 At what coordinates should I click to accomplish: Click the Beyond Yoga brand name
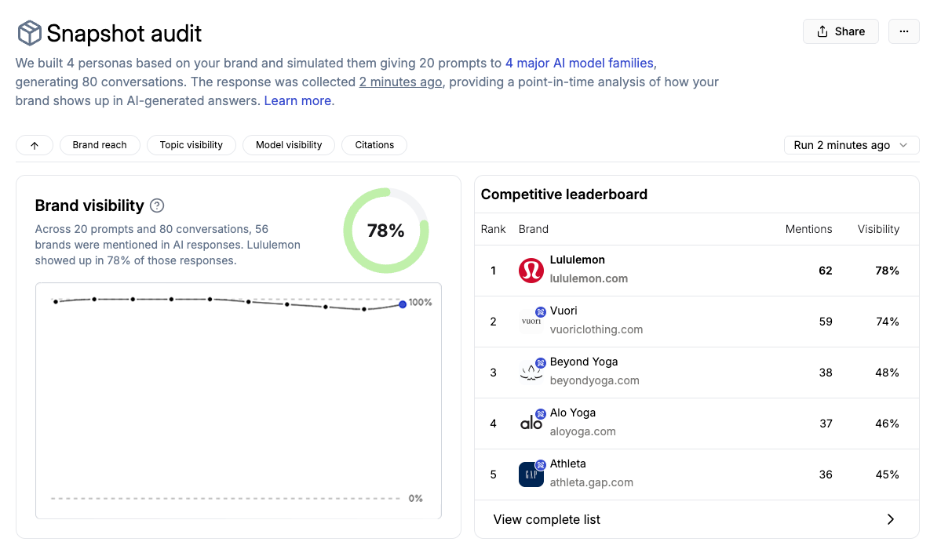583,362
